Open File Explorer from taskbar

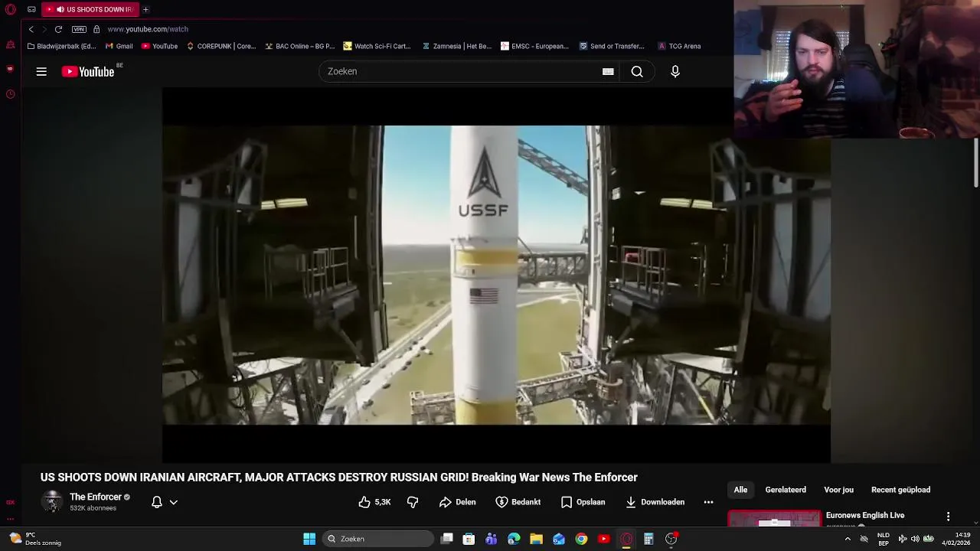(x=536, y=539)
